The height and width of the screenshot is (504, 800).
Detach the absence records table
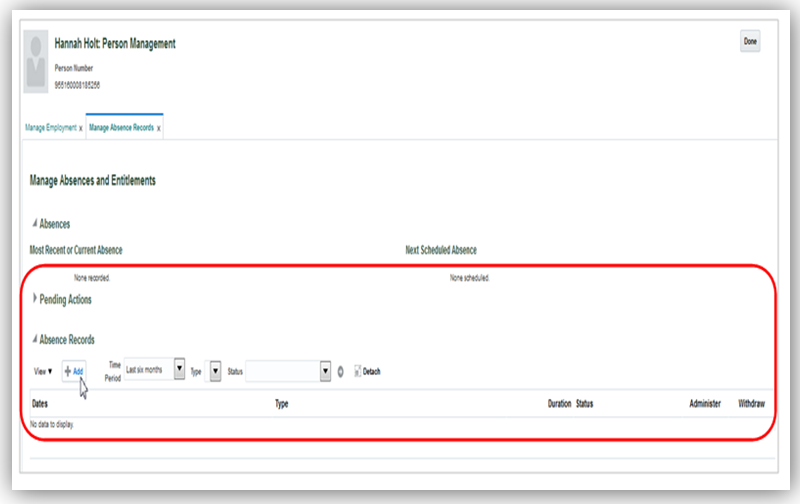pyautogui.click(x=367, y=371)
